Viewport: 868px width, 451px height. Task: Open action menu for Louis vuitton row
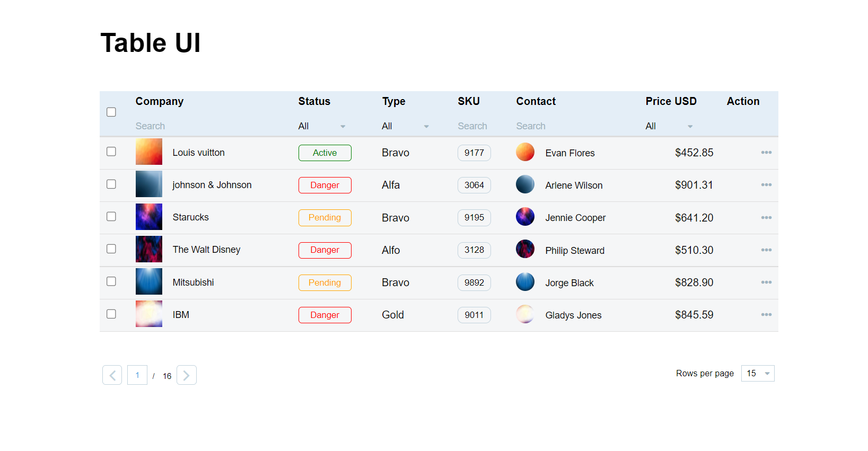(x=766, y=153)
